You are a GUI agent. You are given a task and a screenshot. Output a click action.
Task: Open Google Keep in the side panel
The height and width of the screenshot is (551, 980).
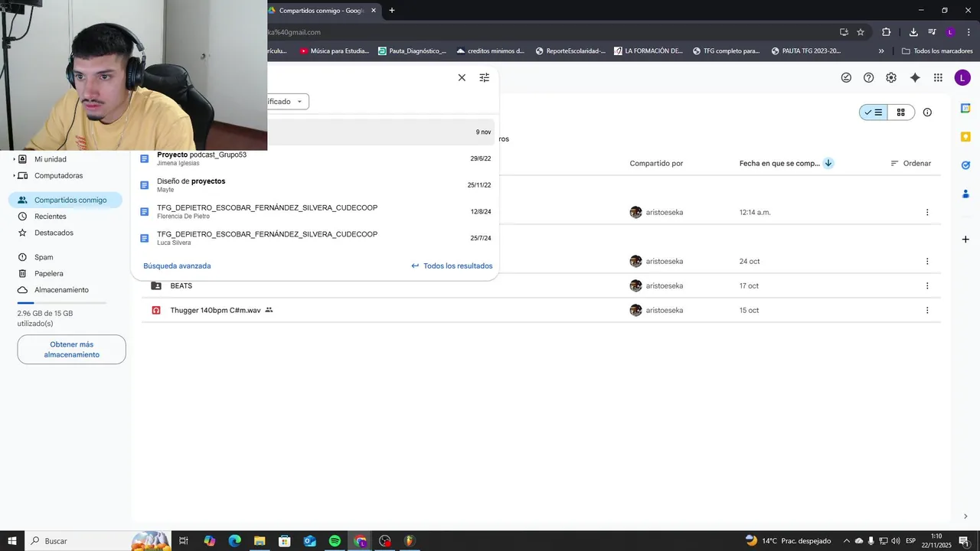965,136
